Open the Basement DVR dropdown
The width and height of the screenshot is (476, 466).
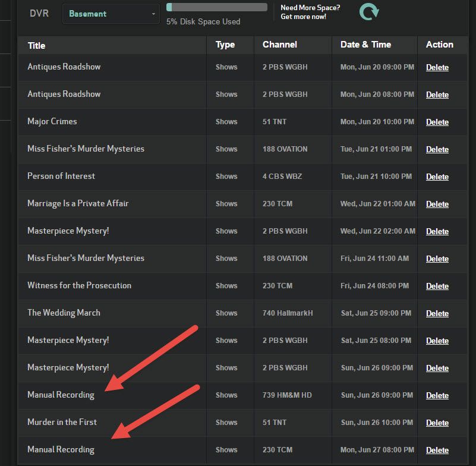111,14
